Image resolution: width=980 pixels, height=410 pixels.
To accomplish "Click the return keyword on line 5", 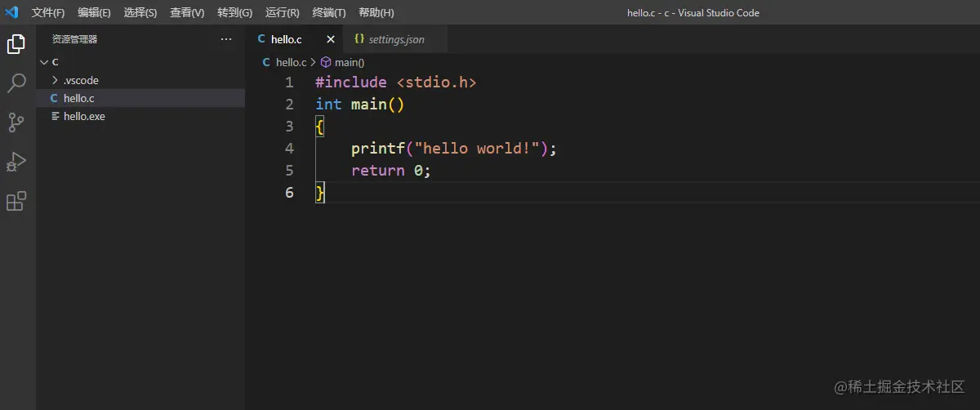I will [378, 171].
